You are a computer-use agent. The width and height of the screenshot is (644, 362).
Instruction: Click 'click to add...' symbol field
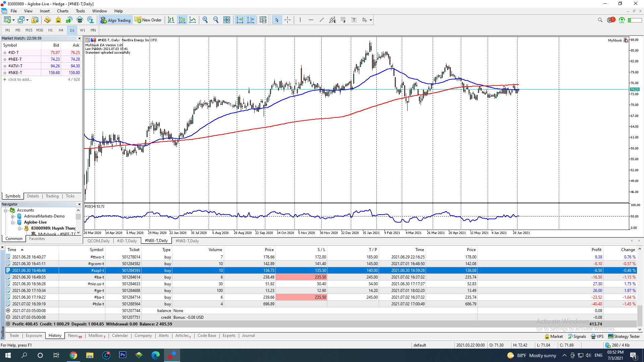(x=20, y=79)
